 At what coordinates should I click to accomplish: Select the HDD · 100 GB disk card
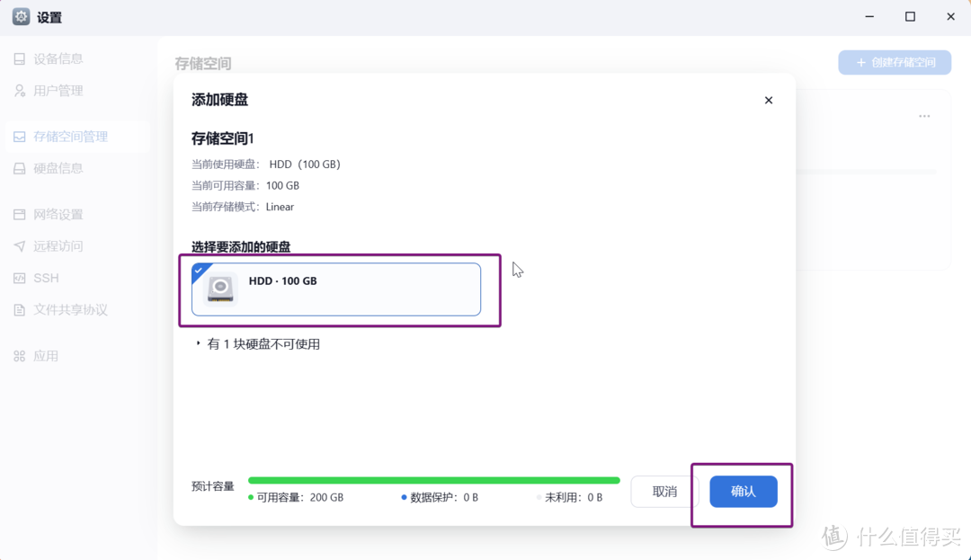coord(335,289)
